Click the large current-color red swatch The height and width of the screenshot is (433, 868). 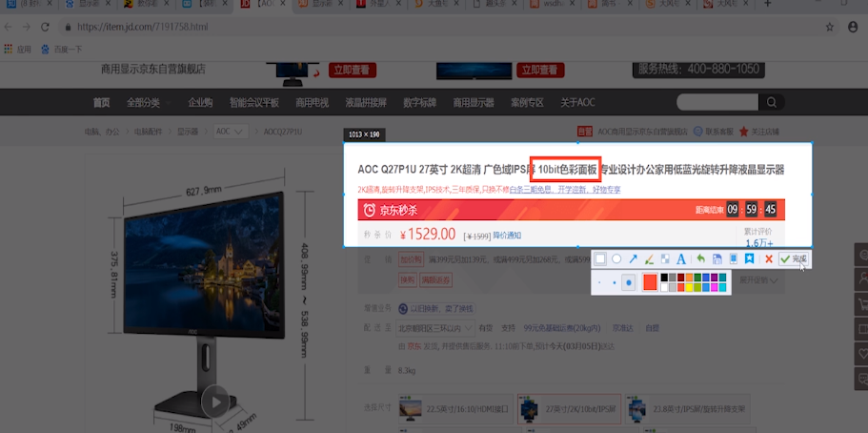click(650, 282)
